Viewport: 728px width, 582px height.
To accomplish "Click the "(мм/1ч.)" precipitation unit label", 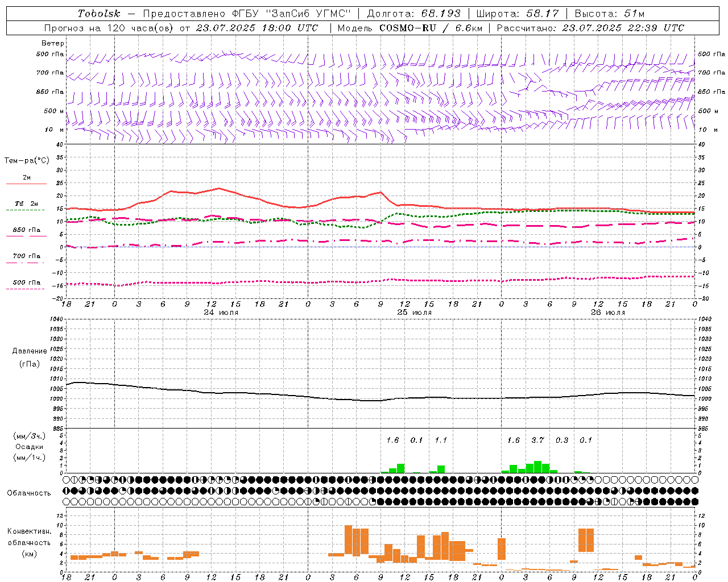I will pyautogui.click(x=29, y=458).
